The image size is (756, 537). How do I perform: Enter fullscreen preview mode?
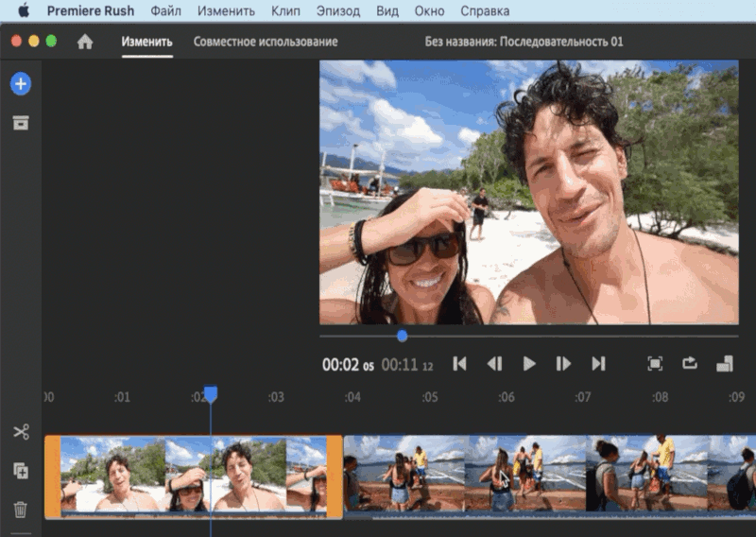click(655, 364)
